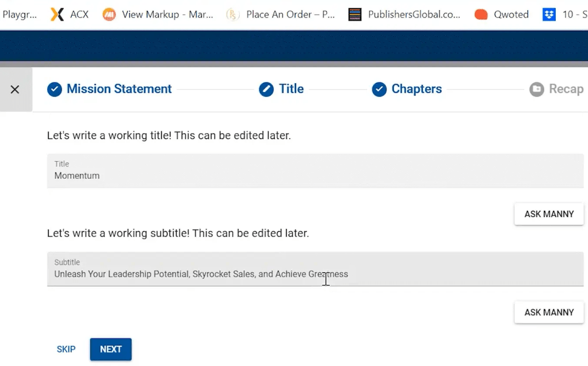Ask Manny for title suggestions
The height and width of the screenshot is (366, 588).
(x=549, y=214)
